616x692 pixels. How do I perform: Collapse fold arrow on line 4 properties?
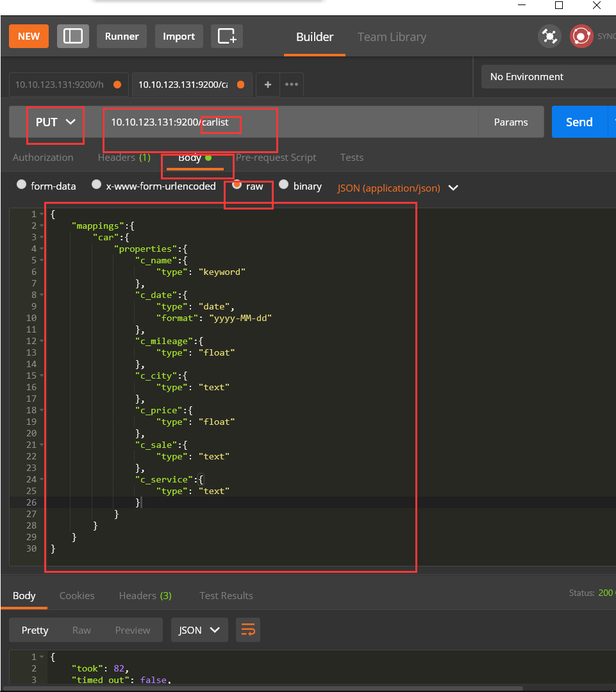[x=42, y=249]
